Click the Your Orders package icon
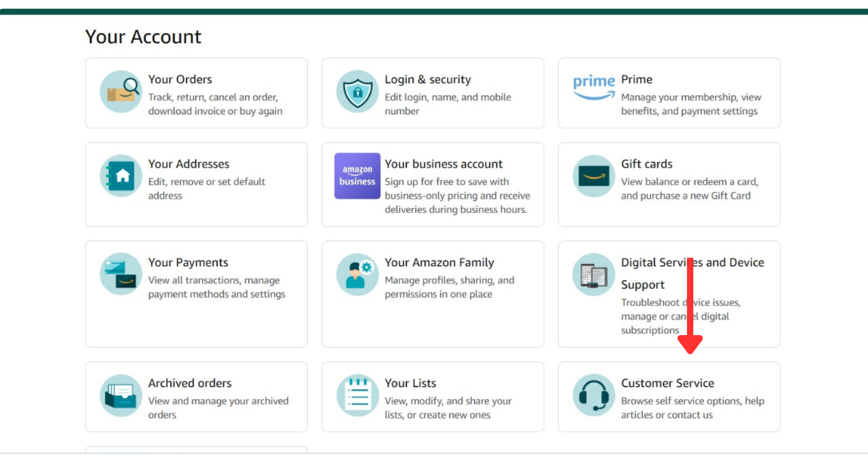The height and width of the screenshot is (463, 868). point(120,91)
